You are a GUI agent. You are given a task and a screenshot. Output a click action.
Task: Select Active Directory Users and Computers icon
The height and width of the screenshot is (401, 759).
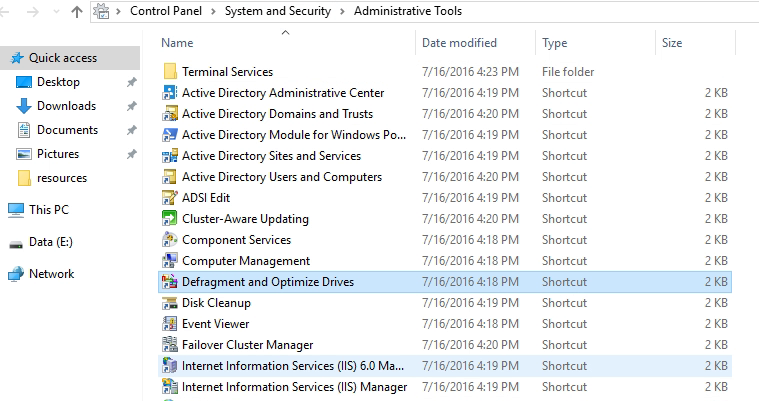pos(169,177)
